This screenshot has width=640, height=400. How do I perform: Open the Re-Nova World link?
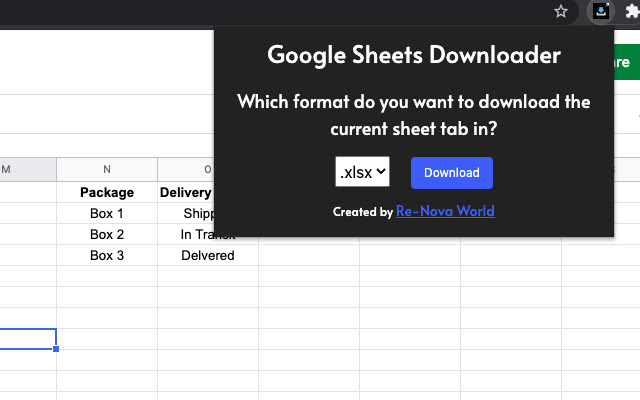(x=445, y=211)
